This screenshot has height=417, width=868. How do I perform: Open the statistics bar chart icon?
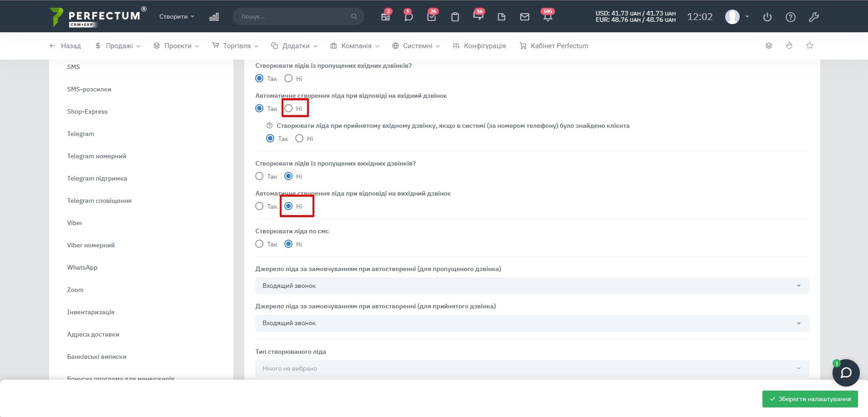(214, 17)
